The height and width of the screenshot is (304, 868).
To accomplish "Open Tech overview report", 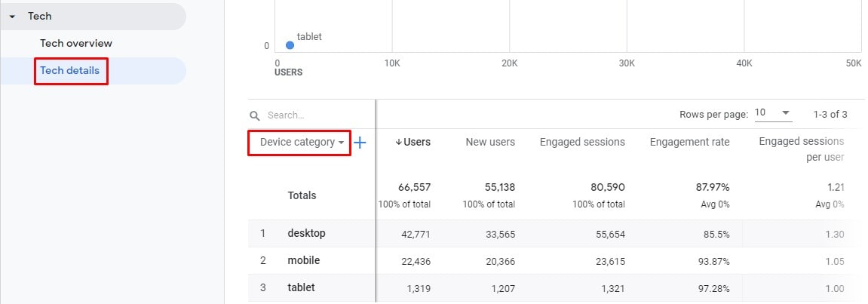I will coord(76,43).
